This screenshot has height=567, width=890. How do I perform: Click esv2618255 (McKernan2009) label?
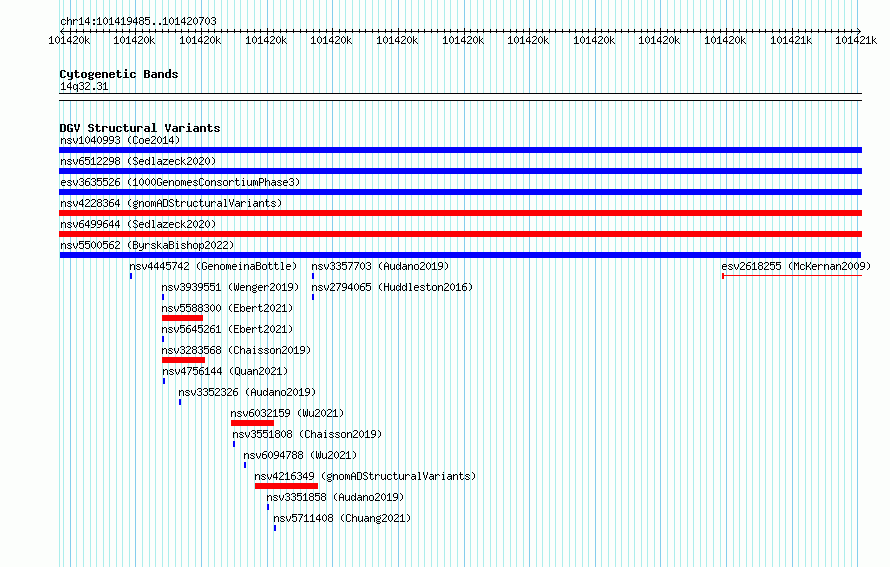[x=796, y=266]
